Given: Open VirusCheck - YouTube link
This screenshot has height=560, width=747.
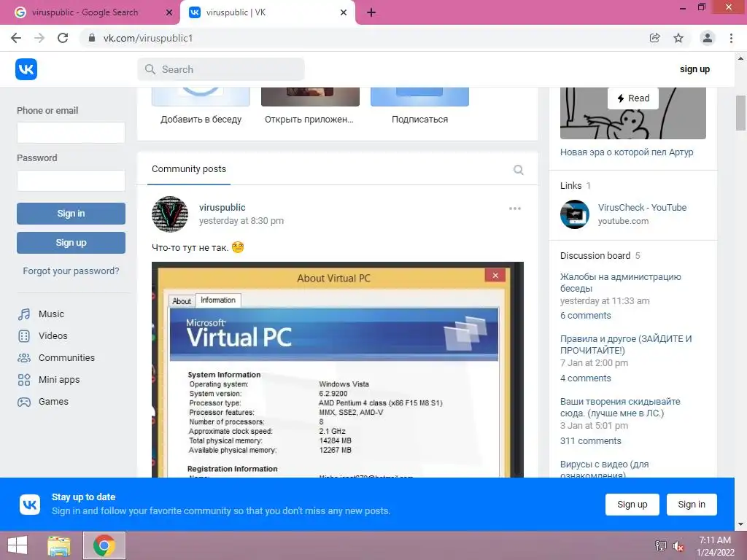Looking at the screenshot, I should [642, 208].
